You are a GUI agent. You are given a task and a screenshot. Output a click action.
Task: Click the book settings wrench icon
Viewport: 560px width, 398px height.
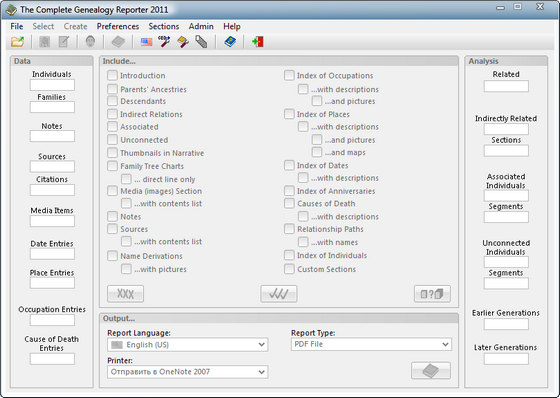pyautogui.click(x=183, y=42)
